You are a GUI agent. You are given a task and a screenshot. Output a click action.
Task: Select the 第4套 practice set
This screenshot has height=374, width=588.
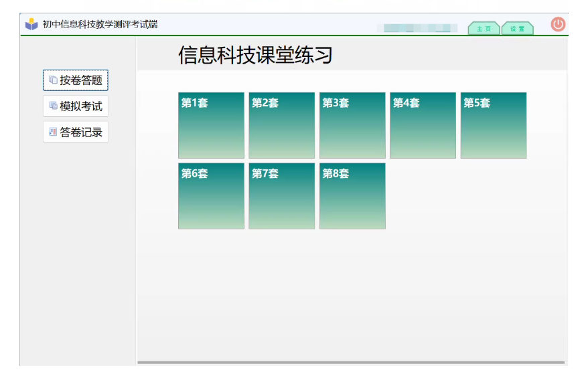click(423, 125)
